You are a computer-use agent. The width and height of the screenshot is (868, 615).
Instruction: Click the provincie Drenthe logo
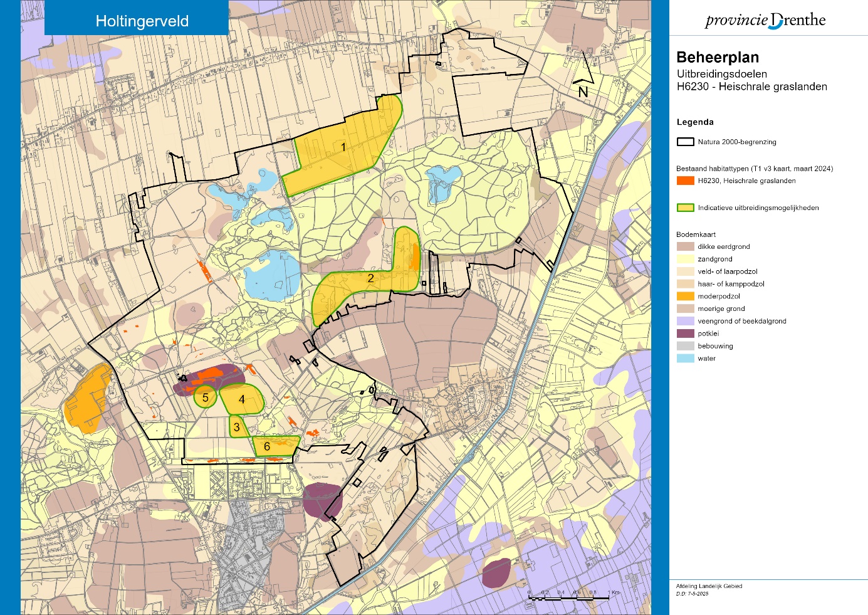765,20
